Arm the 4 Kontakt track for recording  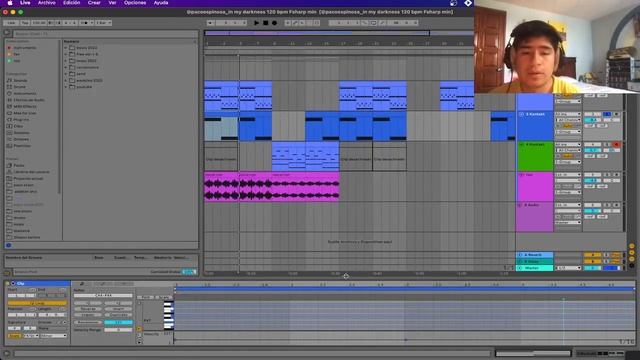(x=616, y=144)
